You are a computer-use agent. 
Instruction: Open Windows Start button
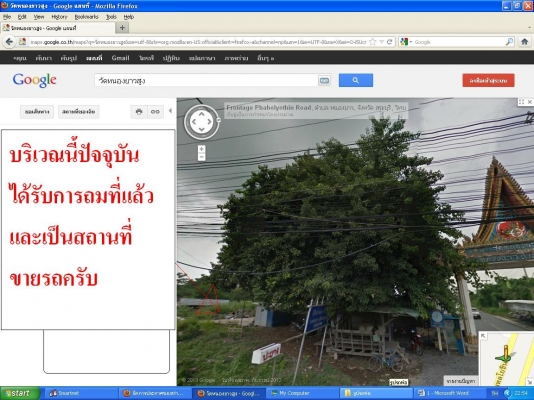click(x=20, y=393)
